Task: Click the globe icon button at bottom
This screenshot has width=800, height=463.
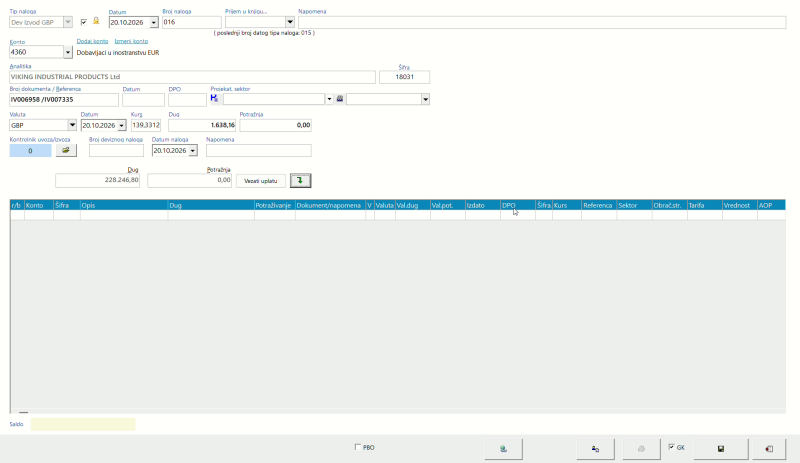Action: coord(504,449)
